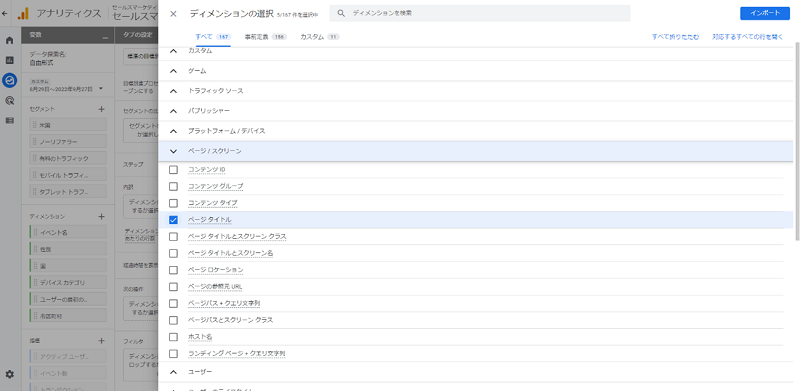
Task: Check ページ タイトルとスクリーン クラス checkbox
Action: (173, 237)
